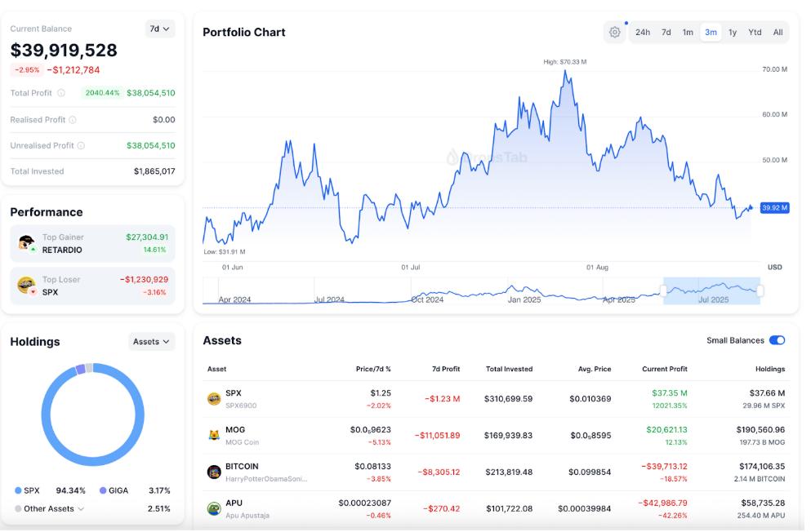Select the 1y chart range tab
The height and width of the screenshot is (532, 811).
click(733, 33)
